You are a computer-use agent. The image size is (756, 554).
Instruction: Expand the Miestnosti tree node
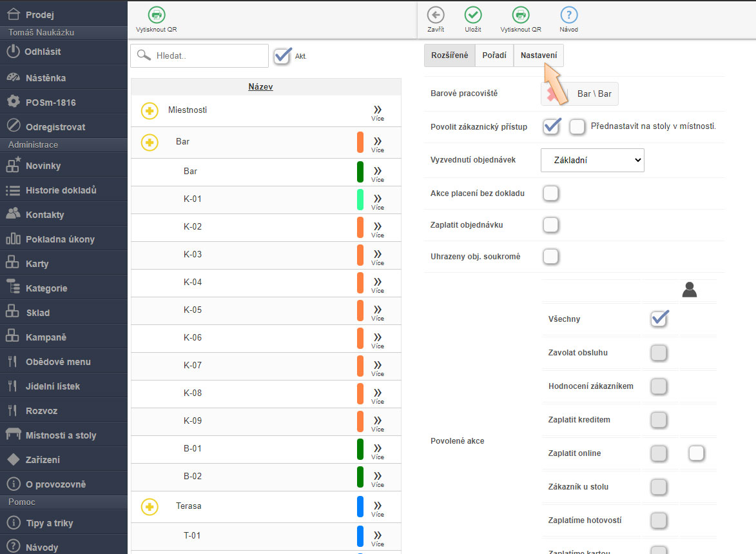[150, 111]
